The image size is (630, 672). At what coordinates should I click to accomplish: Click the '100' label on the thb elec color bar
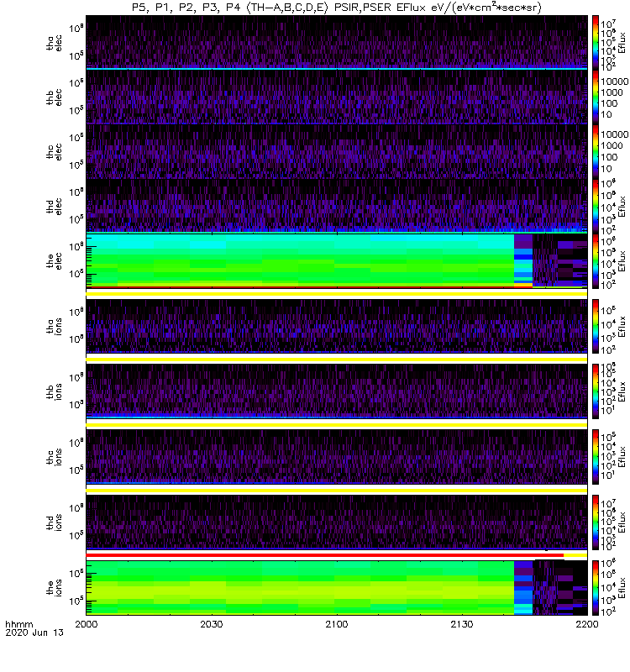609,103
